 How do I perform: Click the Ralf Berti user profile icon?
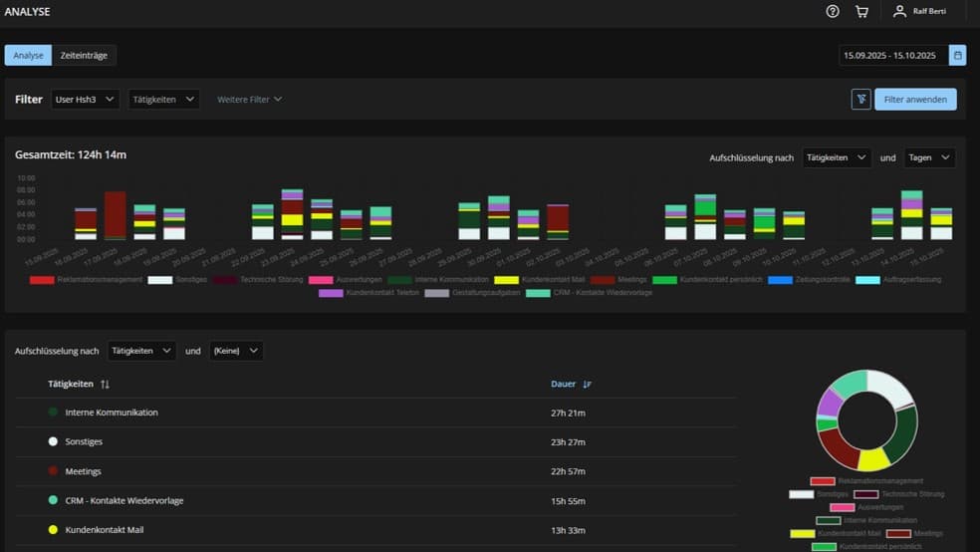pos(899,12)
